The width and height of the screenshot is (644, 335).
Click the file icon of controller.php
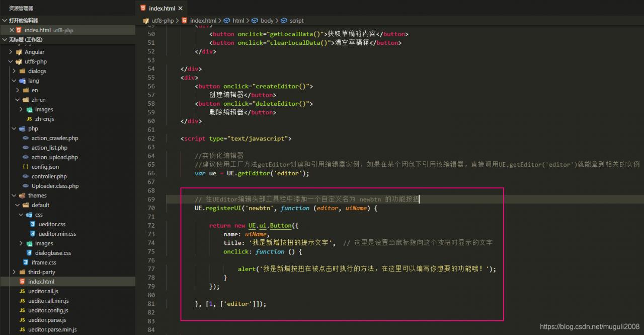click(x=26, y=176)
